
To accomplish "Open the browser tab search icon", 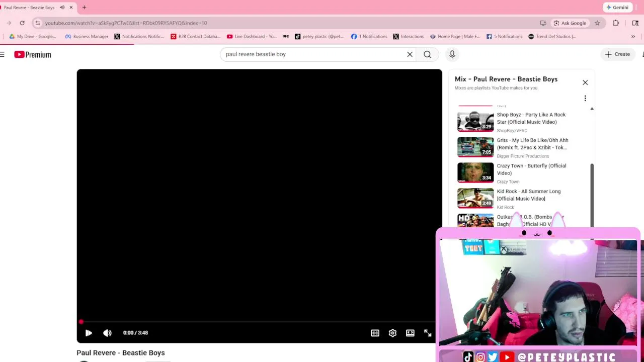I will point(635,23).
